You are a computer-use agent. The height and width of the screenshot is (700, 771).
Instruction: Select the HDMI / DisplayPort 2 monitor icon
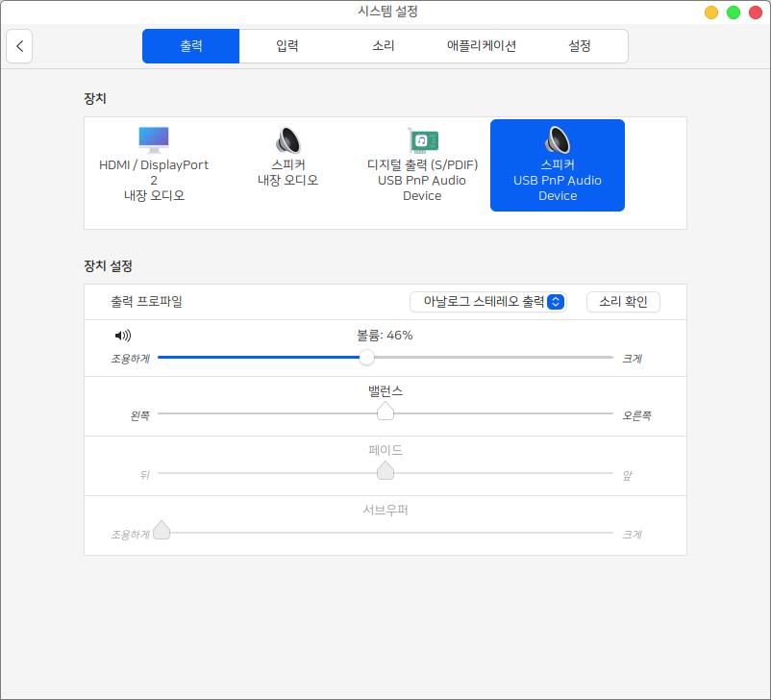click(153, 140)
